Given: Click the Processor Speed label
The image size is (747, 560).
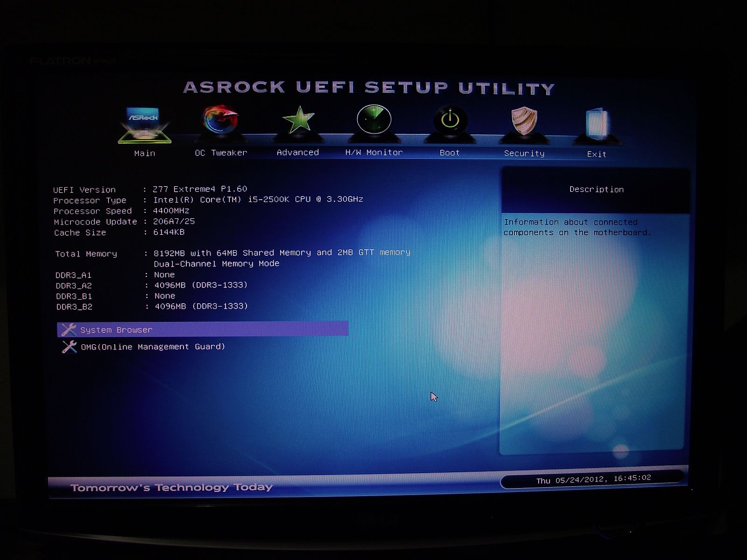Looking at the screenshot, I should [x=93, y=211].
